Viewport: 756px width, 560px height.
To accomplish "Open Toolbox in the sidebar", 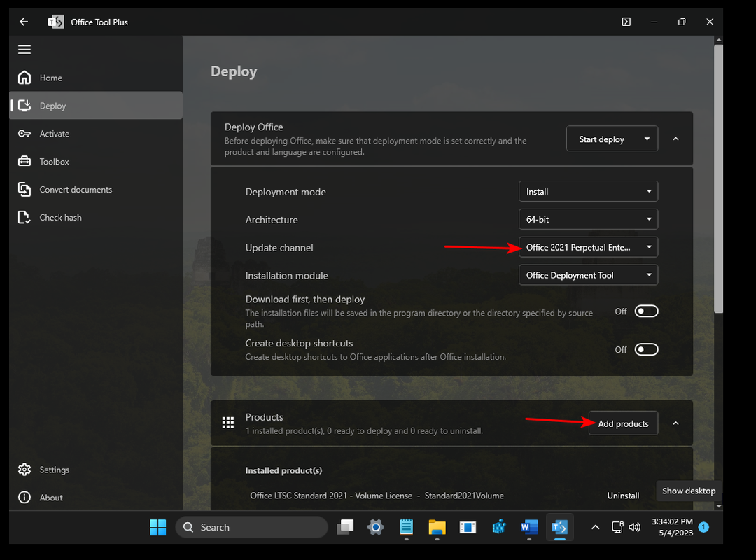I will pyautogui.click(x=95, y=162).
